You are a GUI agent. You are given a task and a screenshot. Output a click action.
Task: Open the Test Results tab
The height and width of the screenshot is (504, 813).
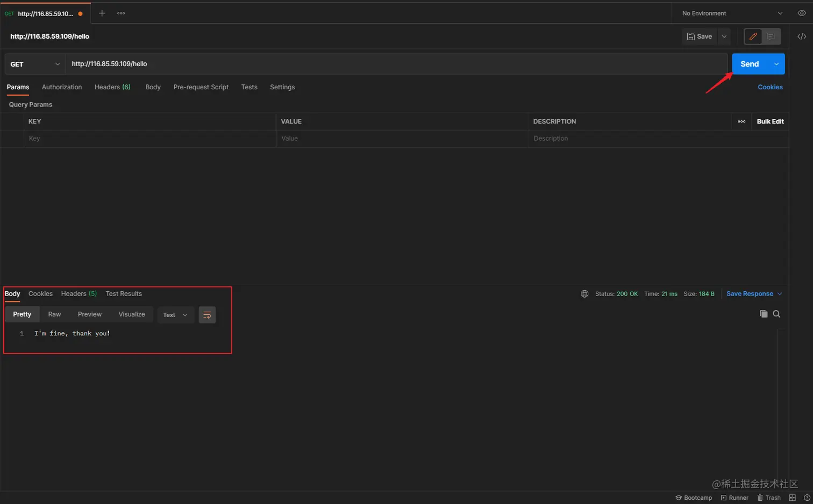pyautogui.click(x=124, y=294)
